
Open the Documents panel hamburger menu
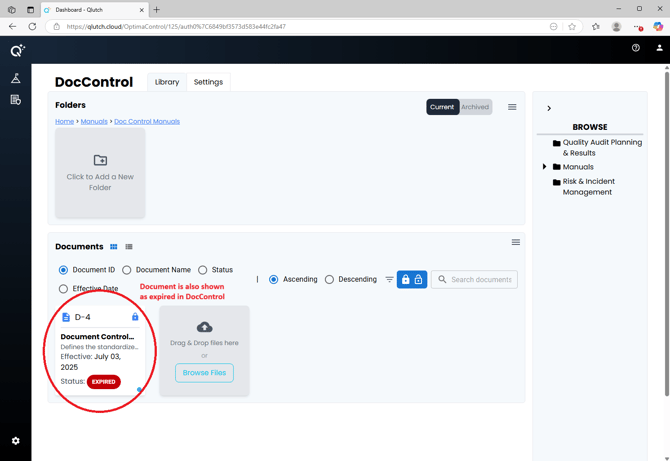click(516, 242)
